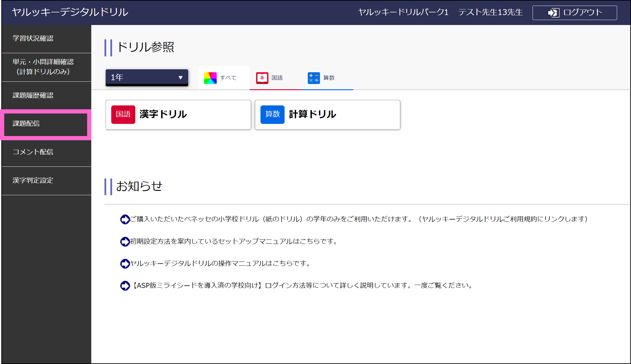Screen dimensions: 631x364
Task: Open the 1年 grade dropdown
Action: point(147,77)
